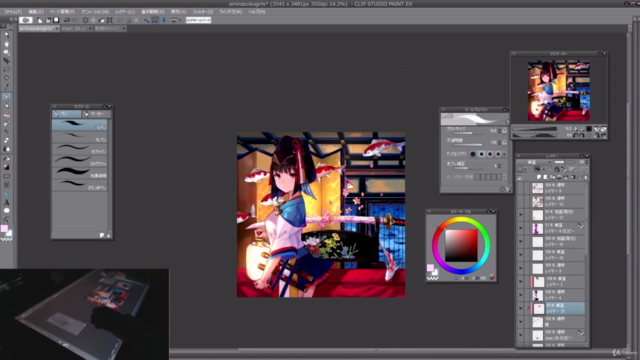
Task: Open the レイヤー(L) menu
Action: [125, 12]
